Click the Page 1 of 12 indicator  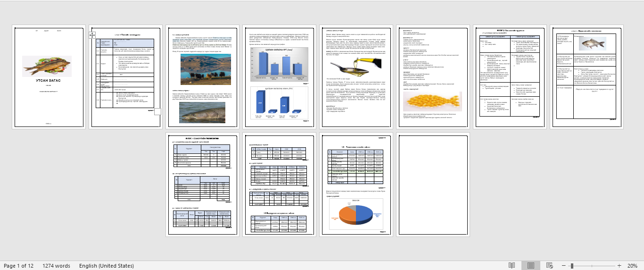tap(19, 266)
